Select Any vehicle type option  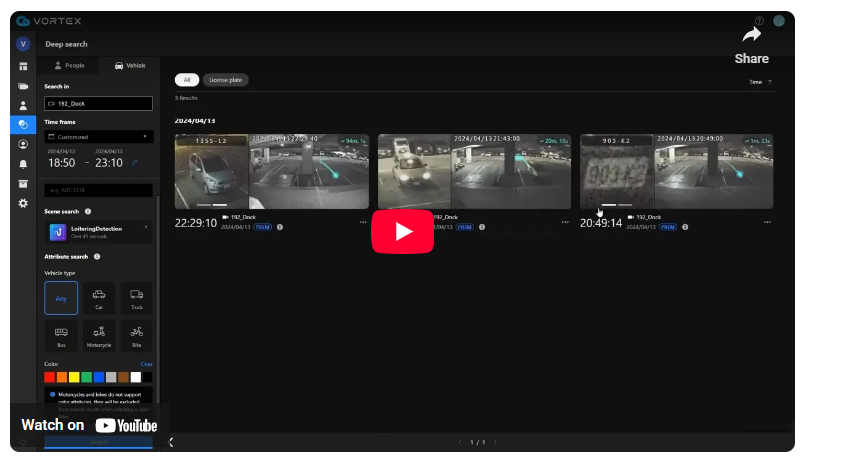pyautogui.click(x=61, y=298)
